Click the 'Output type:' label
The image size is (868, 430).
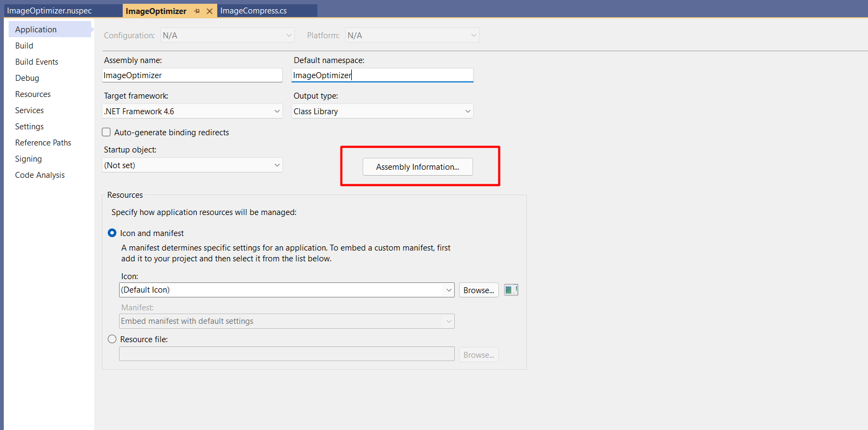(316, 96)
